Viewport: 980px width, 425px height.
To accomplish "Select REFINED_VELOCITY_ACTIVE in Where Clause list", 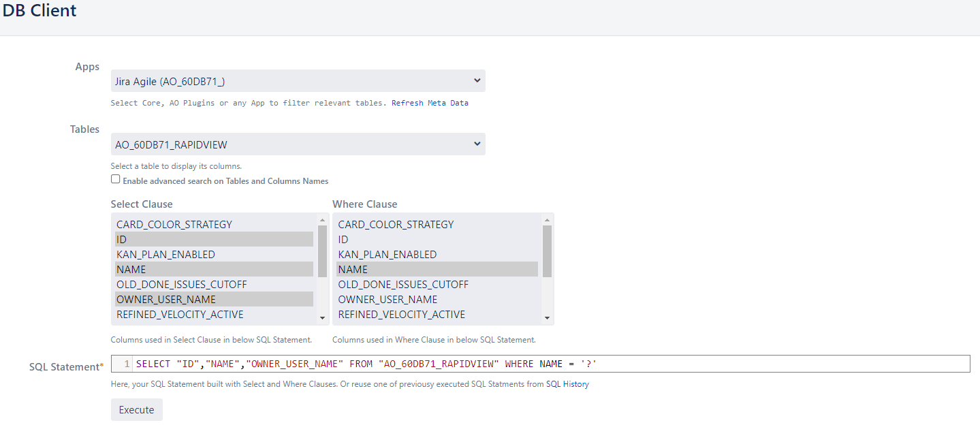I will click(x=402, y=315).
